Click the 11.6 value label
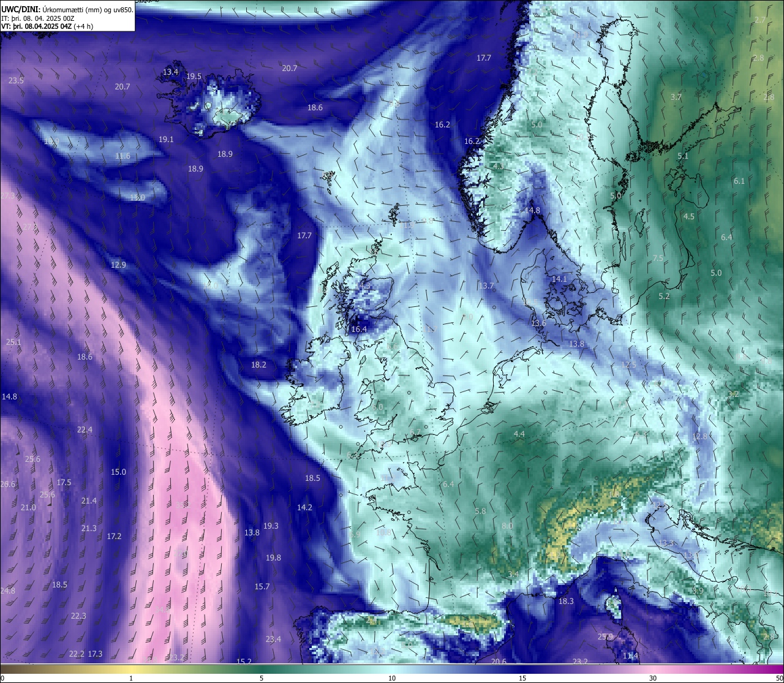Screen dimensions: 784x683 click(x=123, y=156)
